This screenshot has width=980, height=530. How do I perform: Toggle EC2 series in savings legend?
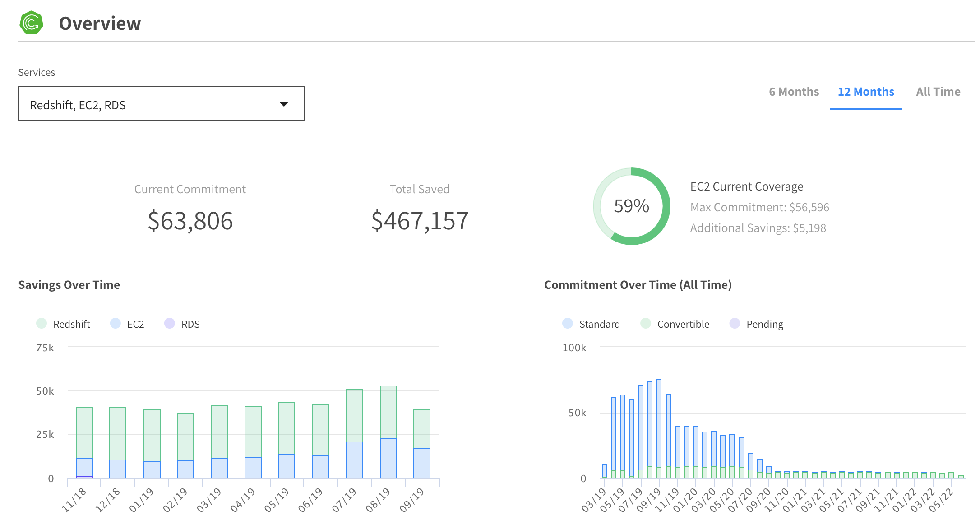point(135,324)
